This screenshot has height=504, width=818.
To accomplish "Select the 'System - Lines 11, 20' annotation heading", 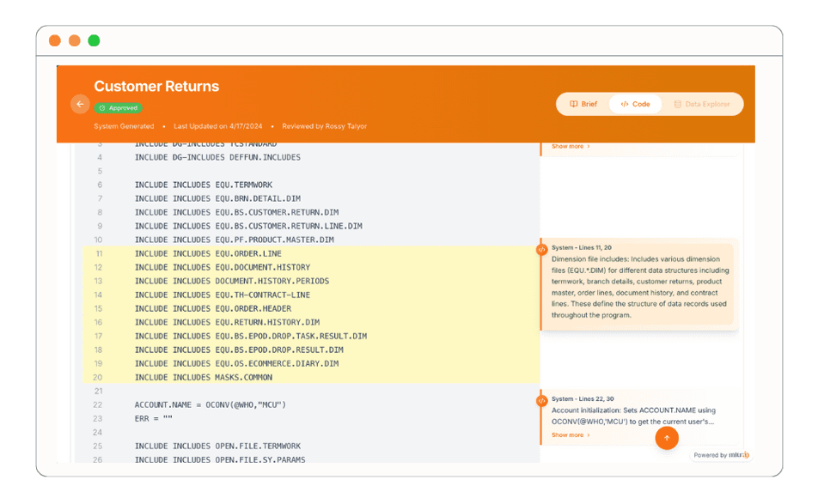I will click(582, 247).
